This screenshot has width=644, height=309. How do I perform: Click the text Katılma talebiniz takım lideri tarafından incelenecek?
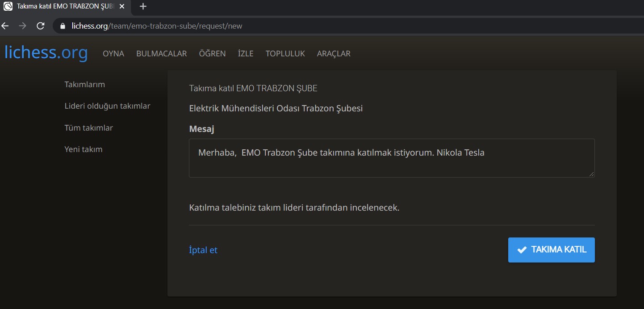[x=294, y=208]
